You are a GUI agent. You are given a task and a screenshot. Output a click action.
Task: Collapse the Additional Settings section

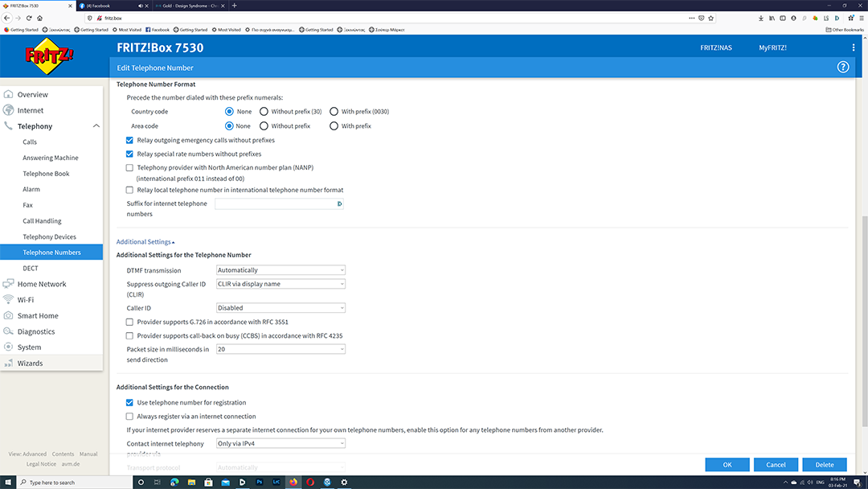pyautogui.click(x=145, y=242)
